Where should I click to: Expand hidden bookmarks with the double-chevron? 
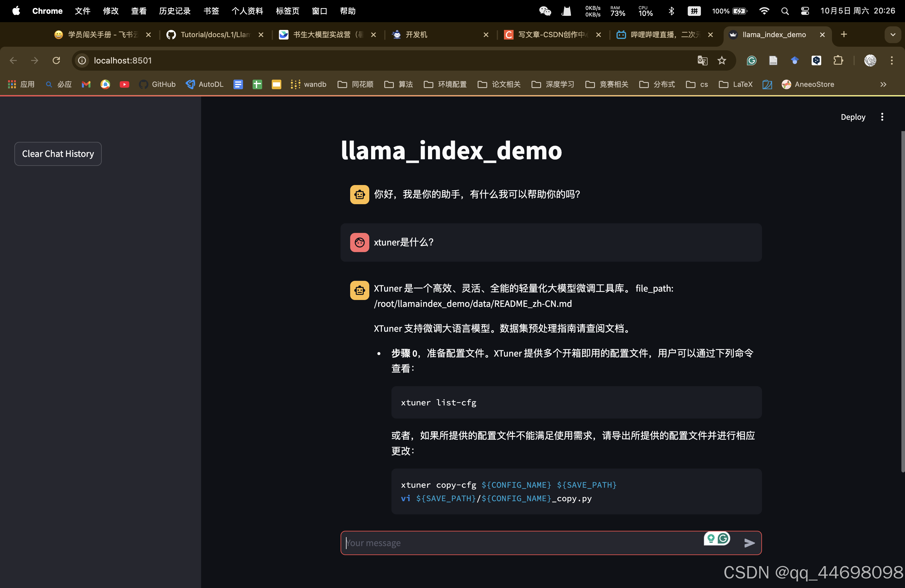coord(883,84)
